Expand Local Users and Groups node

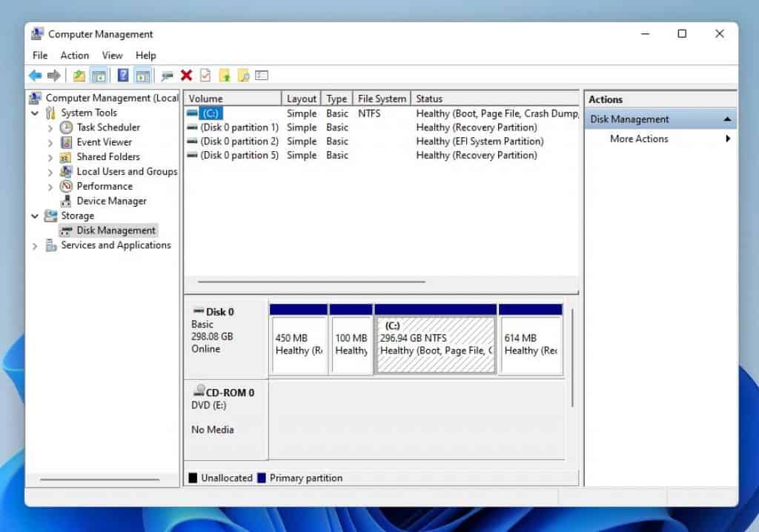click(50, 173)
